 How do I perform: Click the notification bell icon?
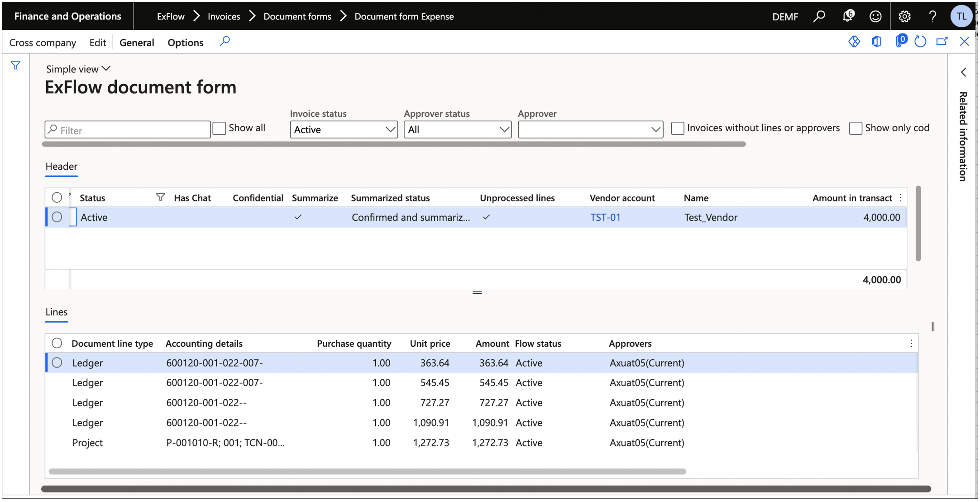coord(848,14)
